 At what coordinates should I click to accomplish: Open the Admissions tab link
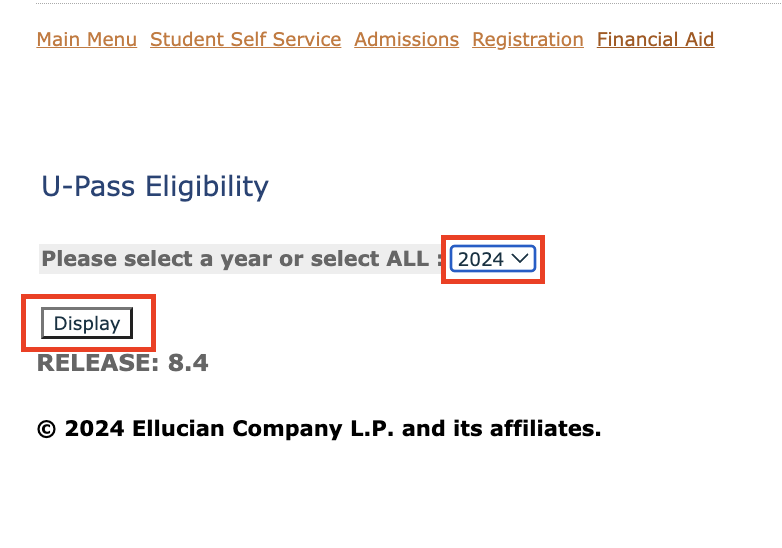tap(406, 40)
